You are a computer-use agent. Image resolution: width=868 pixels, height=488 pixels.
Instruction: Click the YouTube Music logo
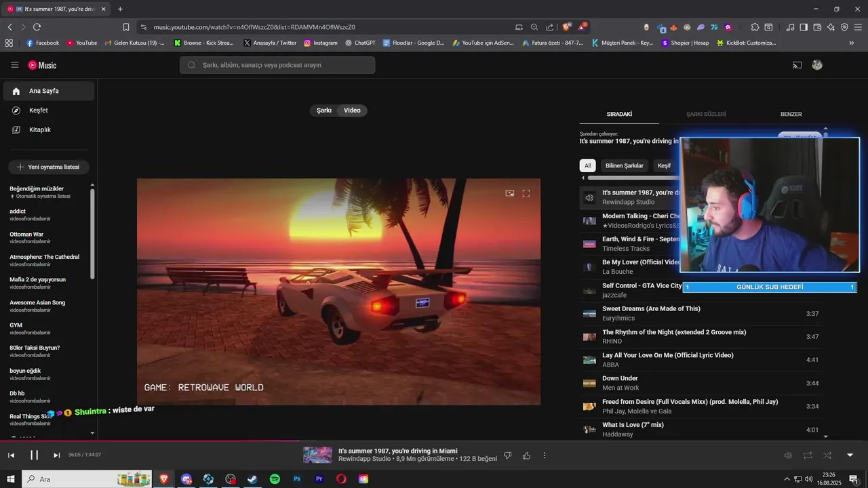(42, 65)
